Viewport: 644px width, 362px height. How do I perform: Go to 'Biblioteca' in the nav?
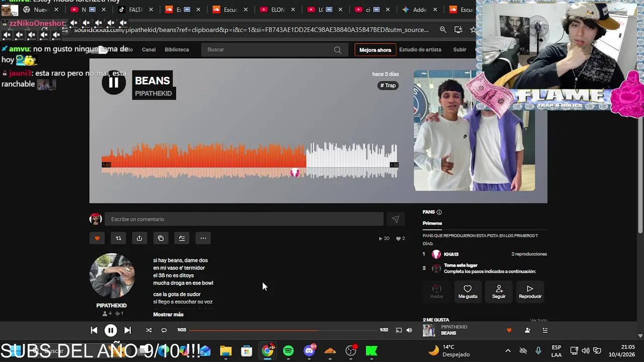pyautogui.click(x=177, y=50)
